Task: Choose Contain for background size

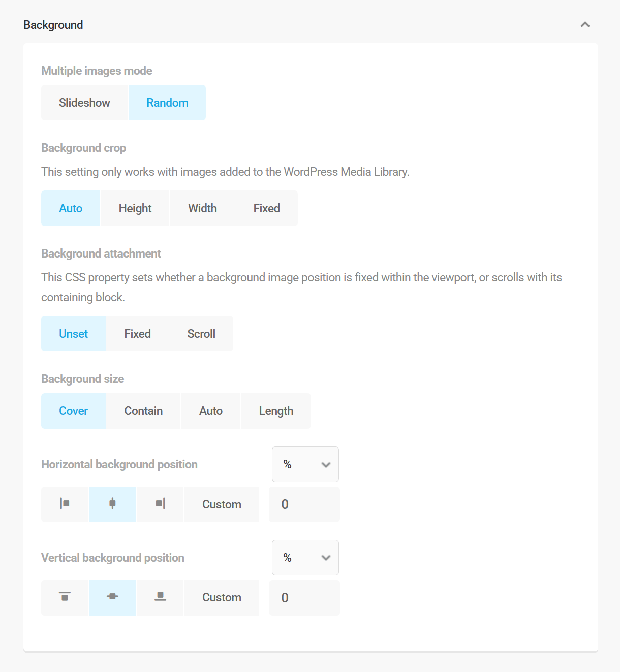Action: tap(143, 411)
